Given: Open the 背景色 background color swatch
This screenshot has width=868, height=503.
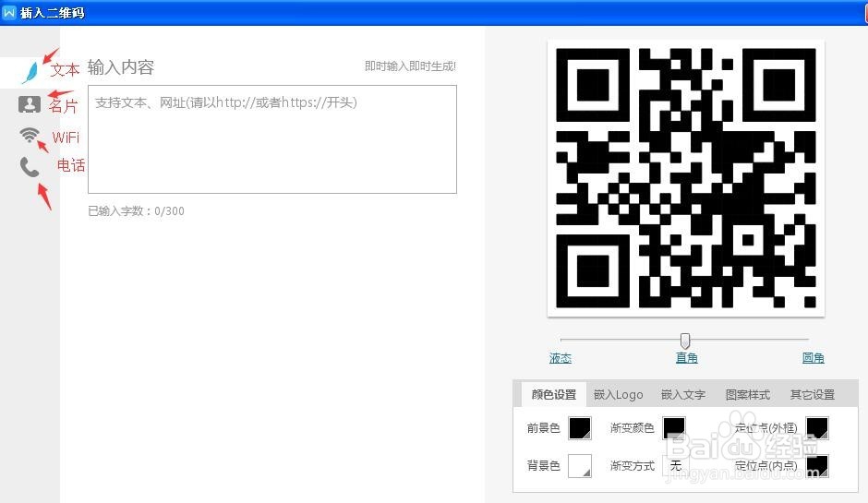Looking at the screenshot, I should pyautogui.click(x=580, y=466).
